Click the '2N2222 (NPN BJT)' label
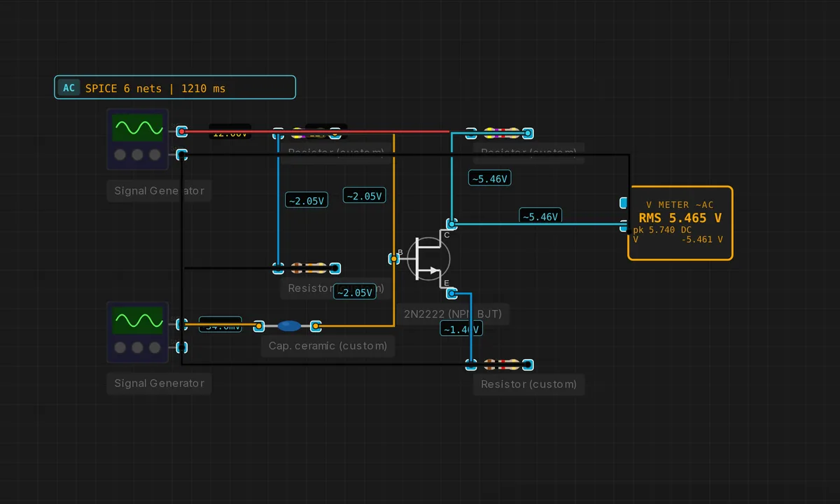Viewport: 840px width, 504px height. pos(452,314)
